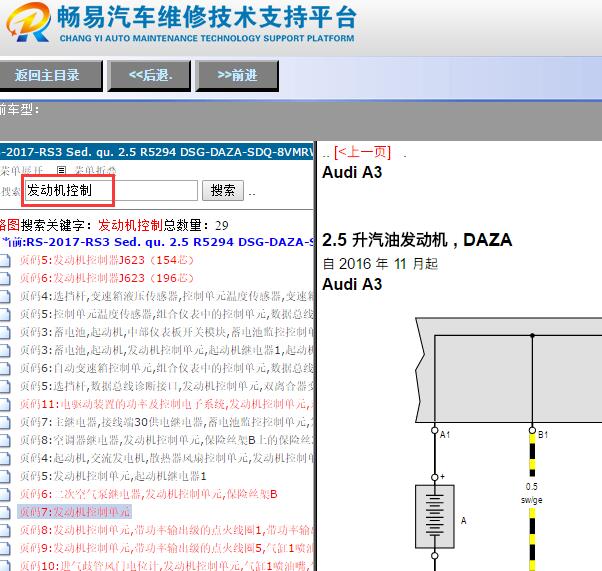Click the 搜索 button next to the search box
Screen dimensions: 602x571
tap(223, 190)
